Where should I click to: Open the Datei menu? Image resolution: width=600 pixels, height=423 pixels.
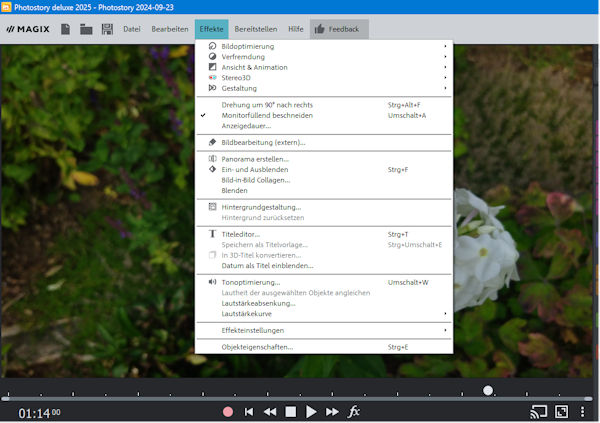click(132, 29)
